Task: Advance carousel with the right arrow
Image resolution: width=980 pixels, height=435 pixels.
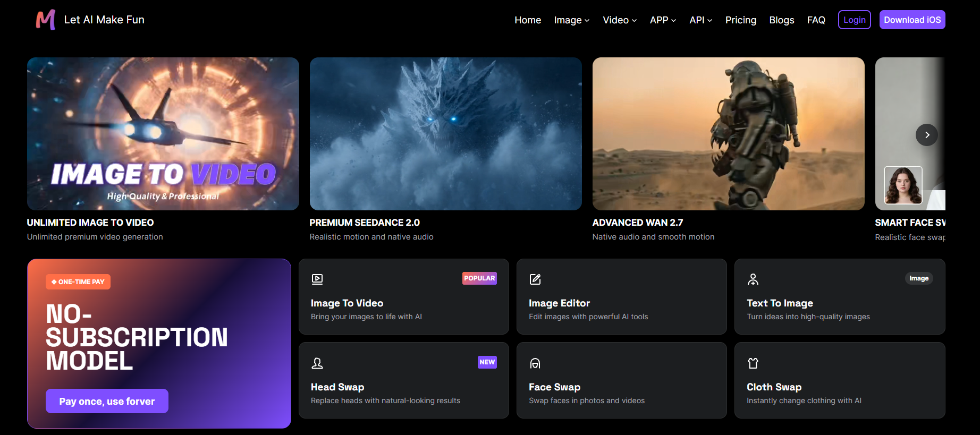Action: tap(927, 135)
